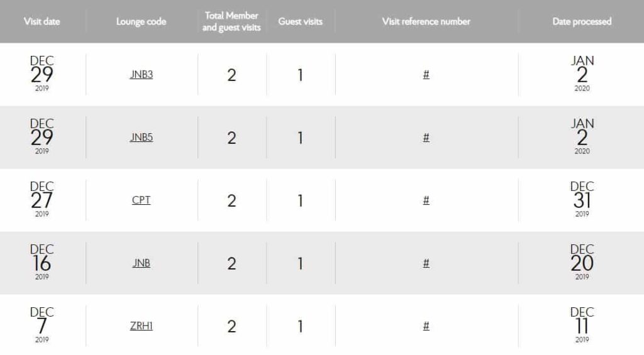Image resolution: width=644 pixels, height=355 pixels.
Task: Select the Dec 20 2019 processed date
Action: (x=582, y=263)
